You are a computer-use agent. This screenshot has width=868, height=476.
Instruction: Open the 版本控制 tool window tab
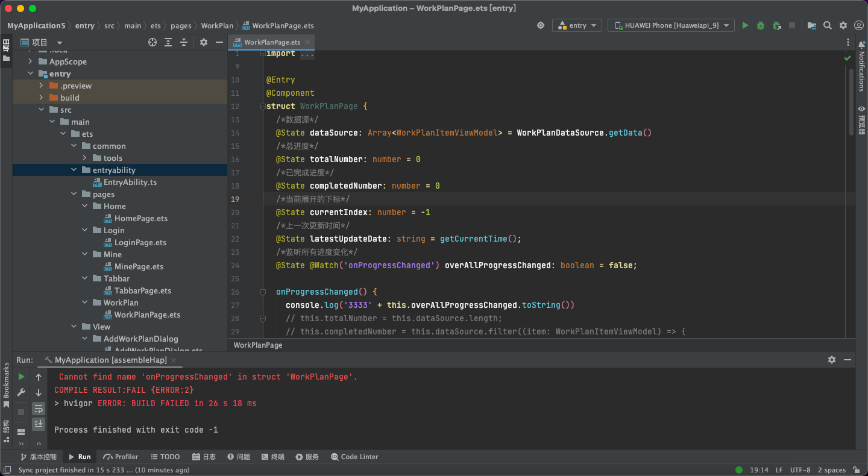point(39,457)
